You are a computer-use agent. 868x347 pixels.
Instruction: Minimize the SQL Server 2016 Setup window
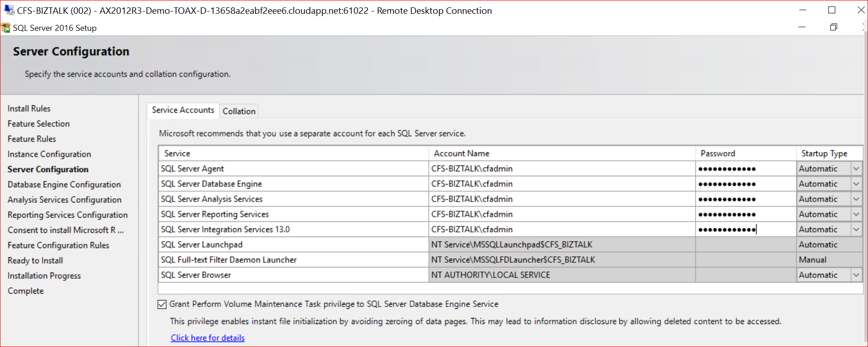802,27
